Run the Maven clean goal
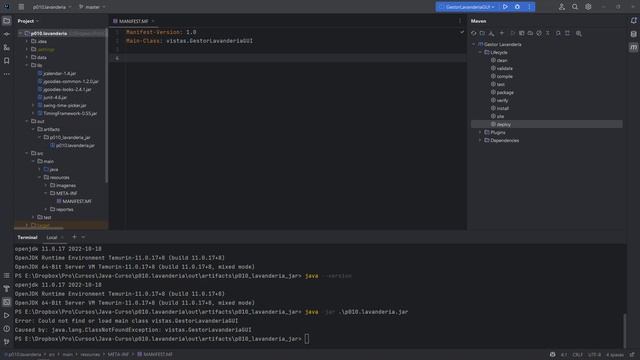Screen dimensions: 640x360 click(502, 60)
